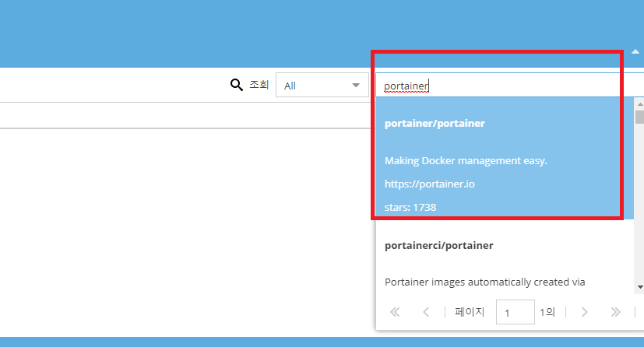
Task: Click the magnifier search icon
Action: point(236,85)
